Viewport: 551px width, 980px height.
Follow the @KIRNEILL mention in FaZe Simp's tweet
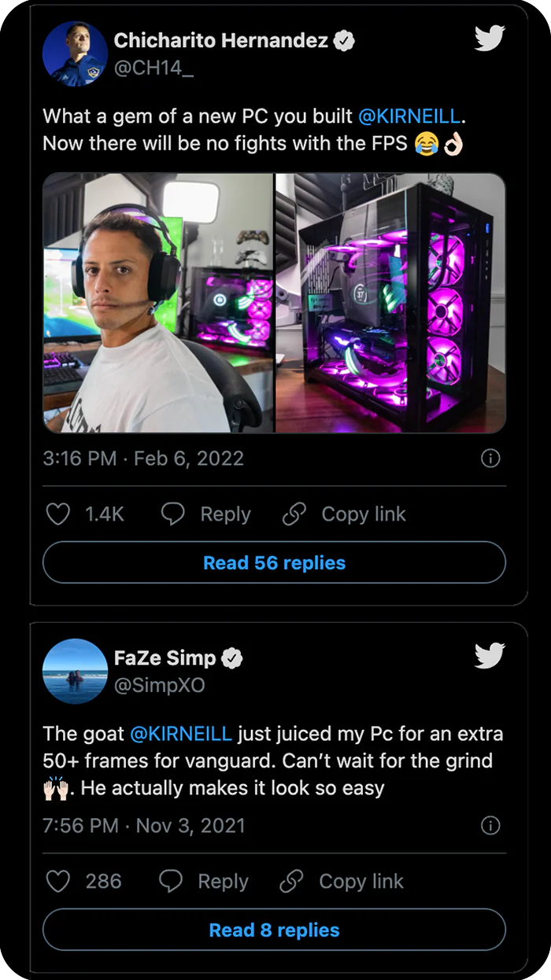[180, 734]
